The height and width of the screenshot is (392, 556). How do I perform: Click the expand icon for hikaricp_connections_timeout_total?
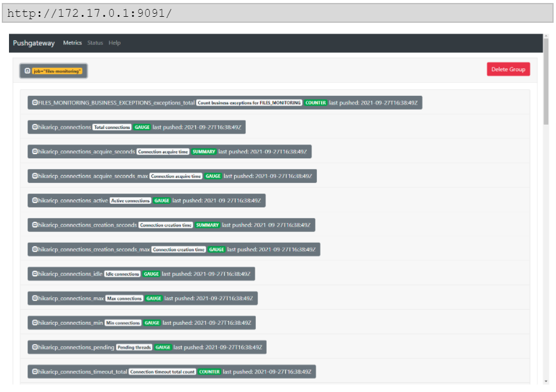35,372
